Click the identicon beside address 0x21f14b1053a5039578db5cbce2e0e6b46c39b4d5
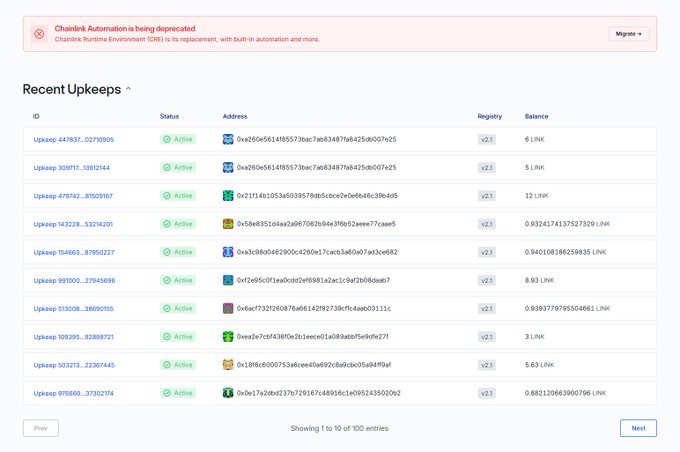This screenshot has height=452, width=680. (228, 196)
